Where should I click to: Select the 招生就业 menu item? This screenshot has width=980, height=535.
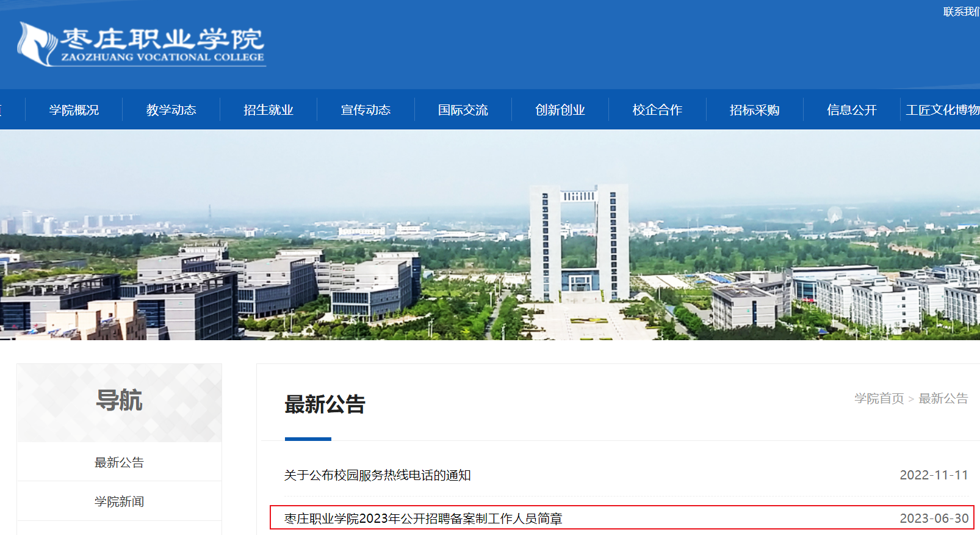268,110
